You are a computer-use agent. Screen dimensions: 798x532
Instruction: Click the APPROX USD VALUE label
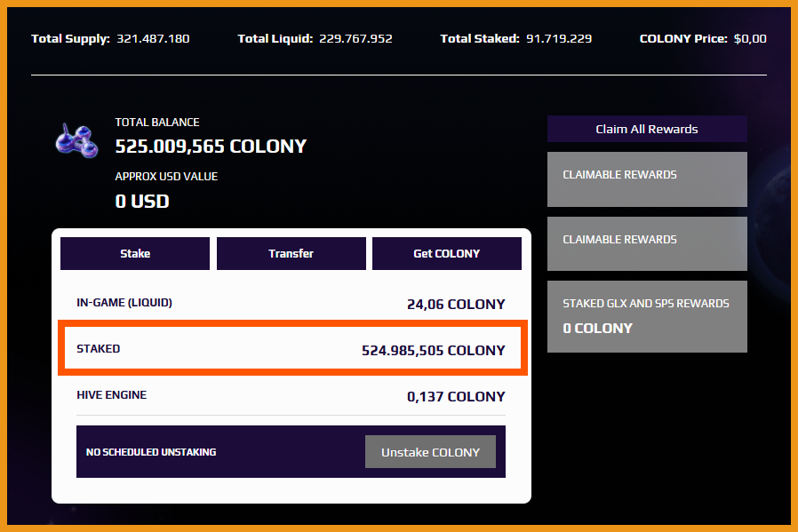coord(166,177)
